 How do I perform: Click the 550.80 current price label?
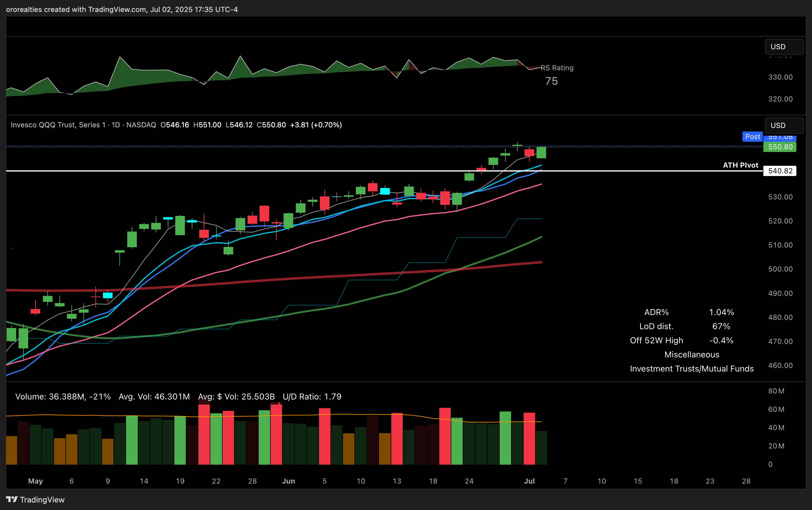point(780,147)
